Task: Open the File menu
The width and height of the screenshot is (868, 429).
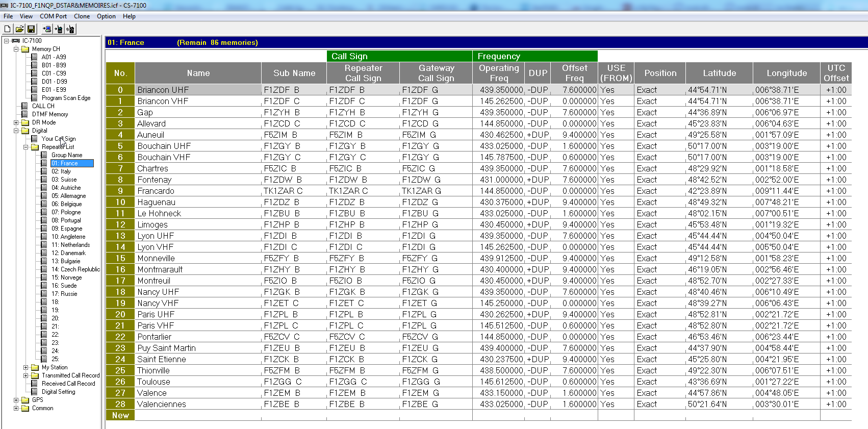Action: tap(8, 16)
